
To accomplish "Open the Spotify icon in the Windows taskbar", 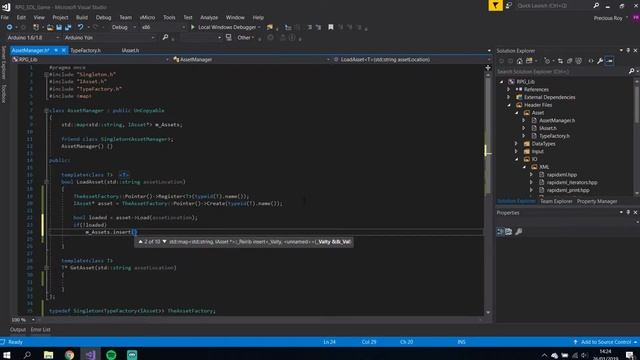I will (111, 355).
